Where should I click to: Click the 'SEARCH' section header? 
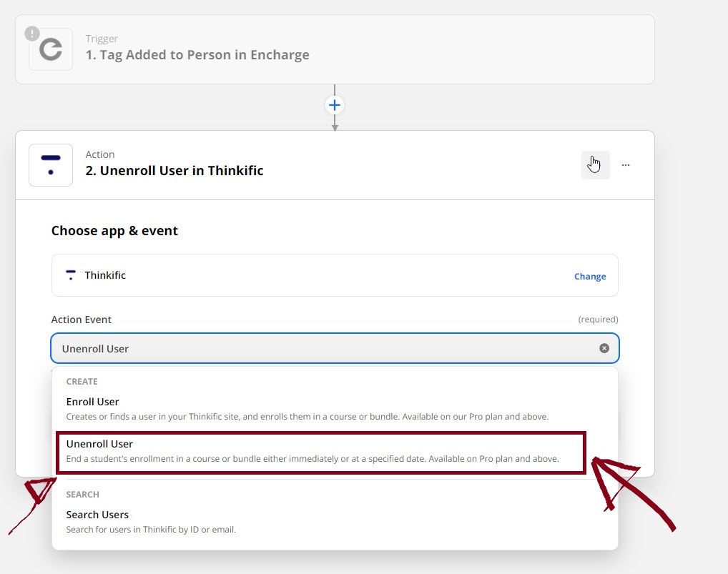point(83,494)
